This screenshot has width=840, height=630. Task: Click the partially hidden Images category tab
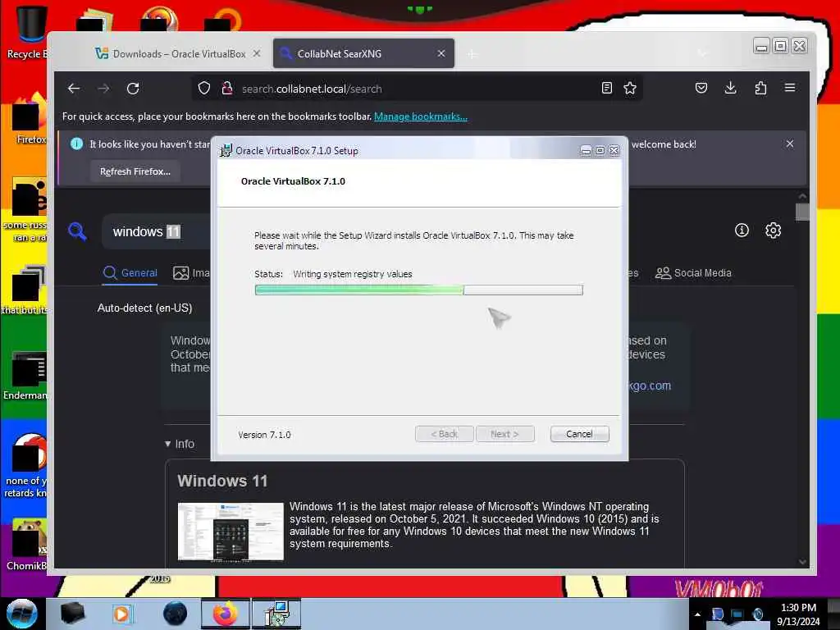click(x=191, y=272)
